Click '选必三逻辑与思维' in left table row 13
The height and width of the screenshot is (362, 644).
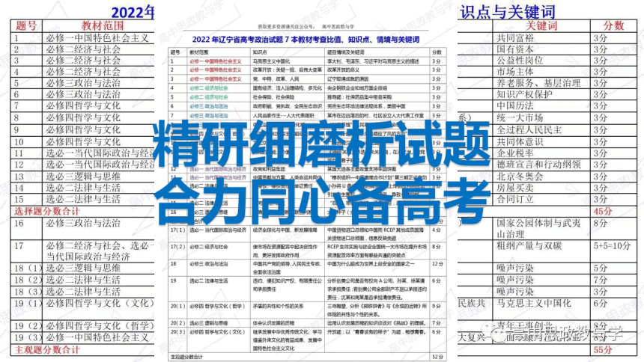(83, 177)
